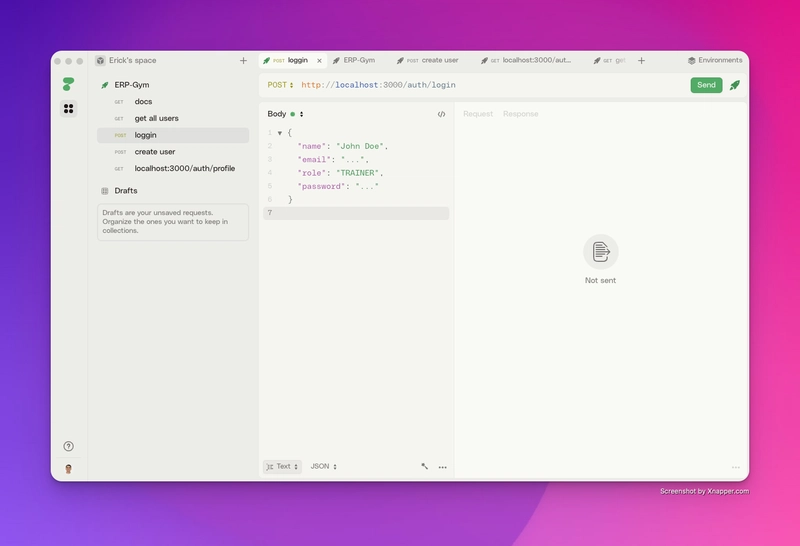Open Environments in the top right
This screenshot has width=800, height=546.
(x=715, y=60)
